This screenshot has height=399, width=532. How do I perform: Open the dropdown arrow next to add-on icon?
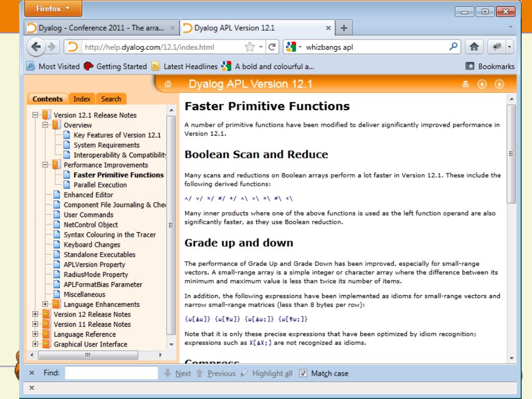509,47
